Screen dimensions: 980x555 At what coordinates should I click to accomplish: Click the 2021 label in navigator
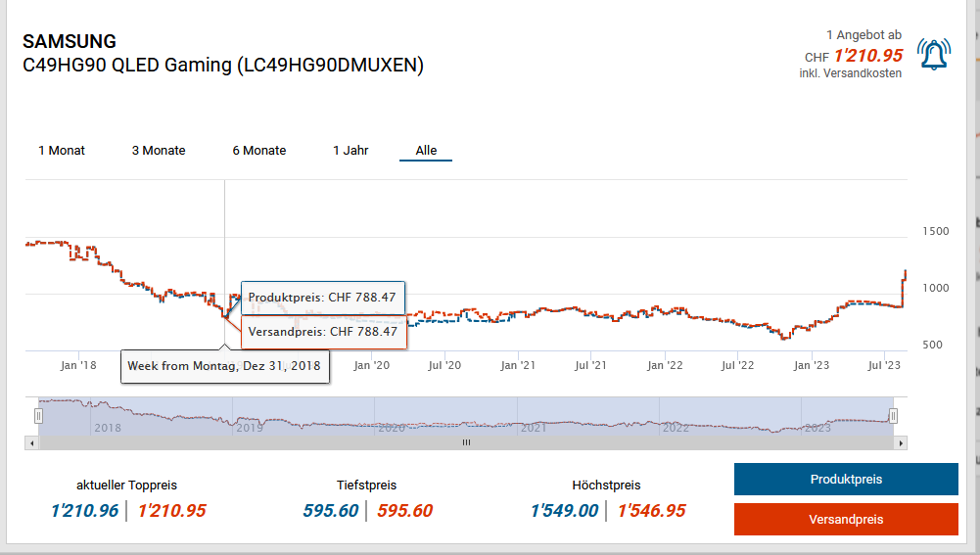(x=534, y=428)
